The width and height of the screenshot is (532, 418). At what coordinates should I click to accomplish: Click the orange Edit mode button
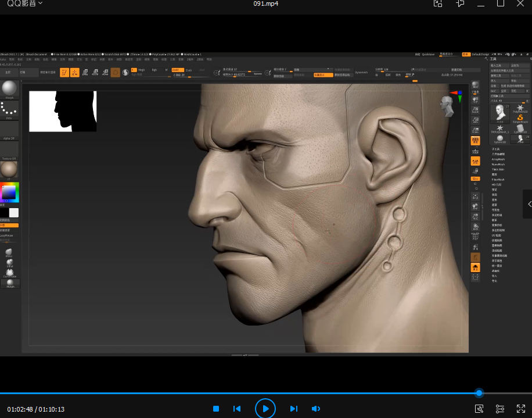[64, 72]
